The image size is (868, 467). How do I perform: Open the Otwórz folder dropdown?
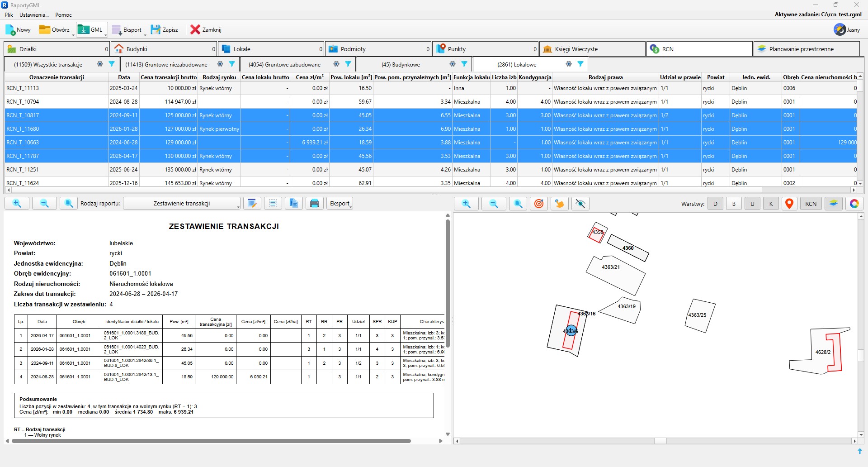pos(56,30)
